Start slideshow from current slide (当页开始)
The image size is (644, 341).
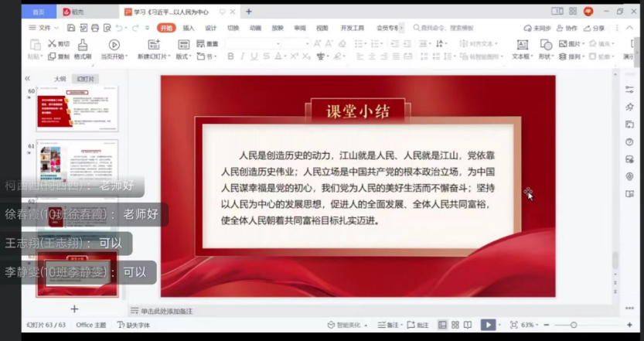(114, 46)
